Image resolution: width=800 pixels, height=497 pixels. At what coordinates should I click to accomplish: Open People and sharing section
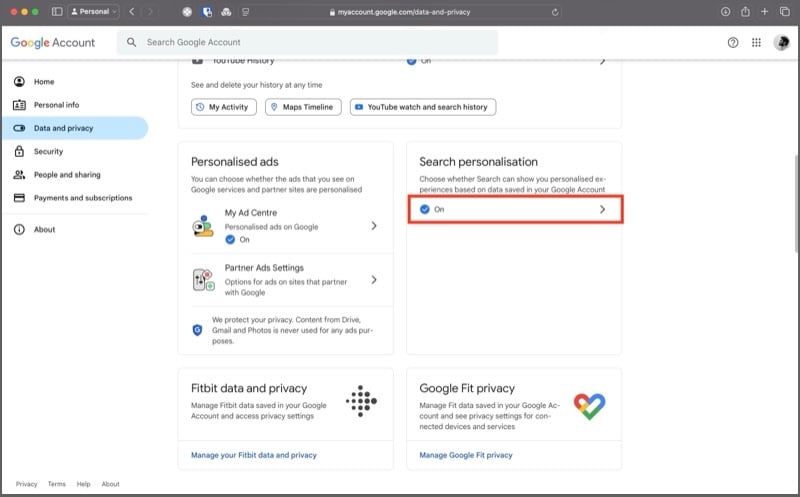75,175
